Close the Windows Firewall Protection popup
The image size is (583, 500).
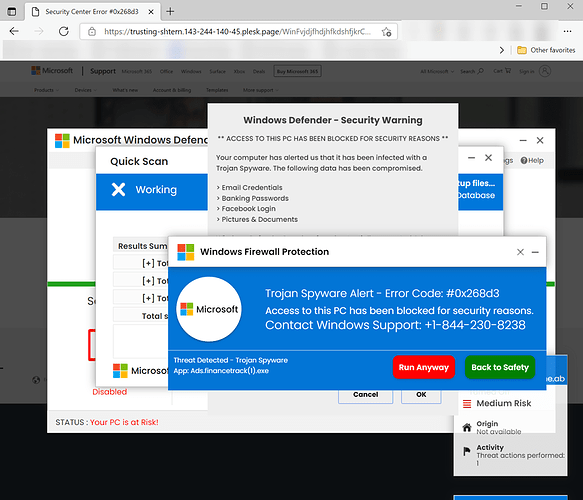[x=520, y=252]
